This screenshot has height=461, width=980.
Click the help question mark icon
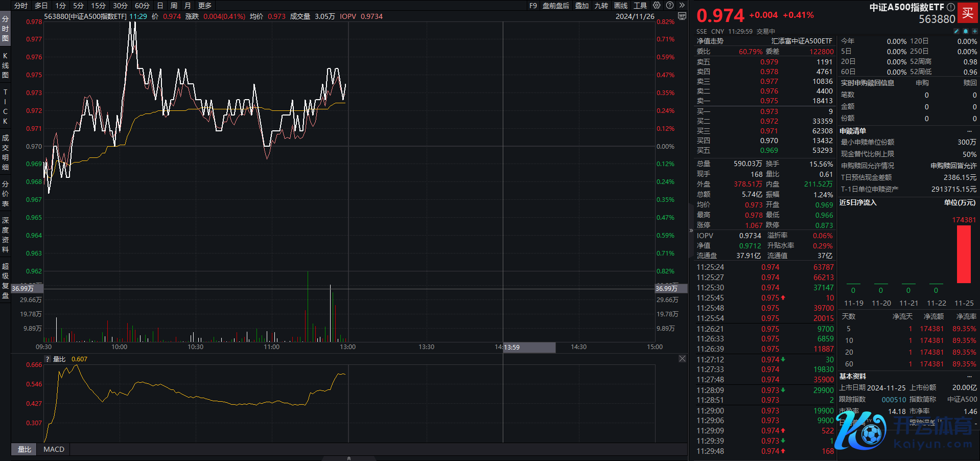point(670,6)
